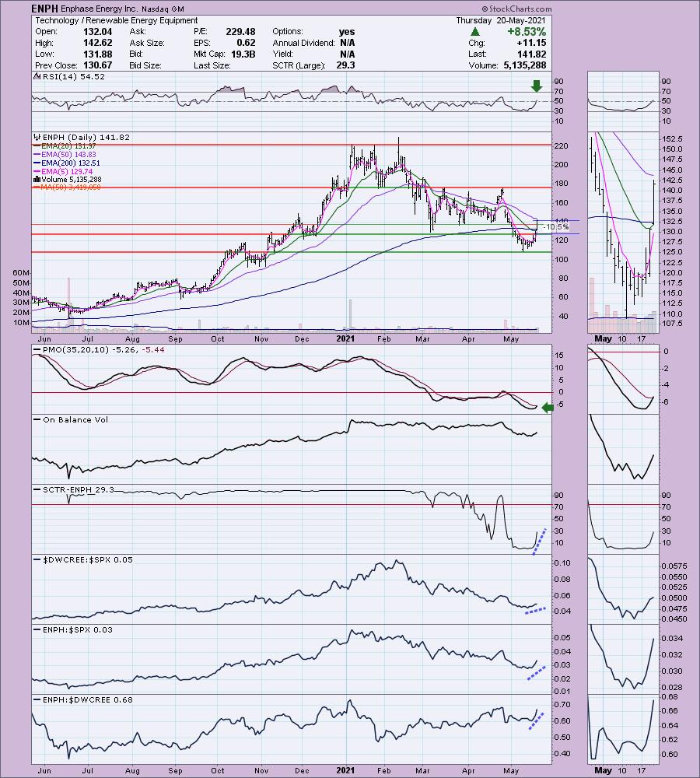The image size is (700, 778).
Task: Click the bold ENPH ticker symbol heading
Action: (x=44, y=9)
